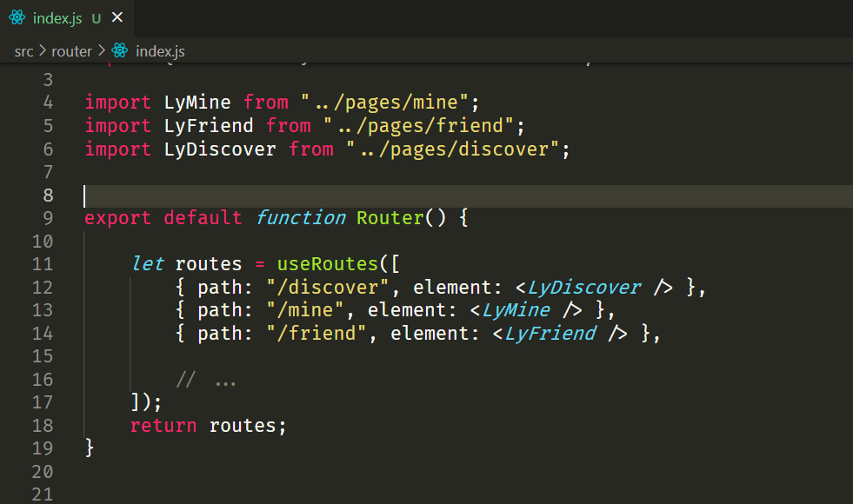Click the 'import' keyword on line 5

117,126
